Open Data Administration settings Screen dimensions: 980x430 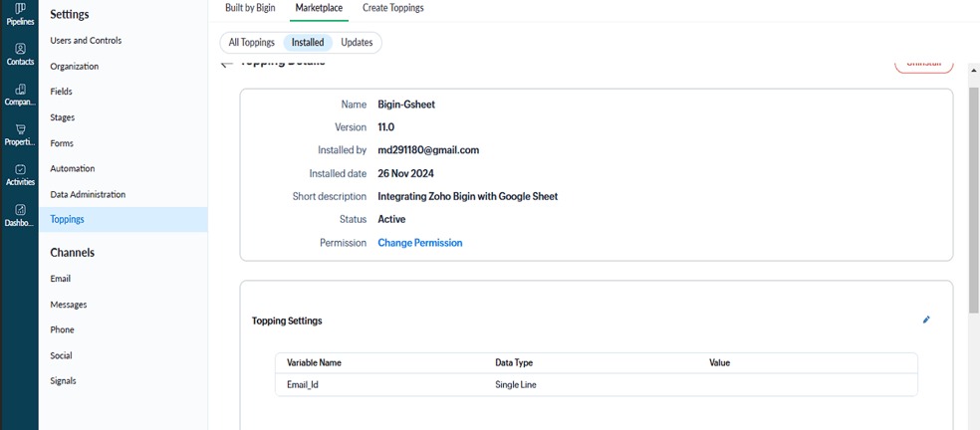coord(88,194)
